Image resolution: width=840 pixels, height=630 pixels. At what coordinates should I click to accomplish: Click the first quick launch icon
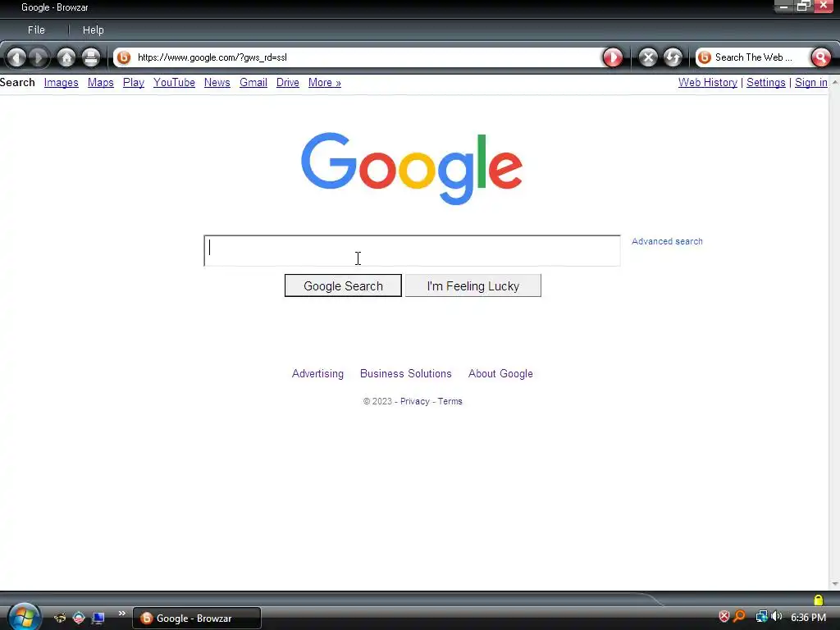coord(60,619)
